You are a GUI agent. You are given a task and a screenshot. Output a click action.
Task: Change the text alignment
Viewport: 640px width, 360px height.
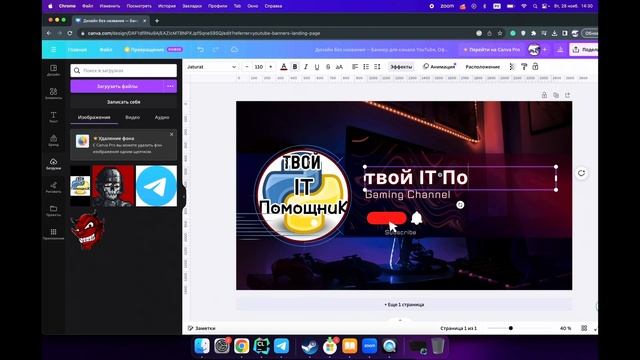pyautogui.click(x=355, y=67)
